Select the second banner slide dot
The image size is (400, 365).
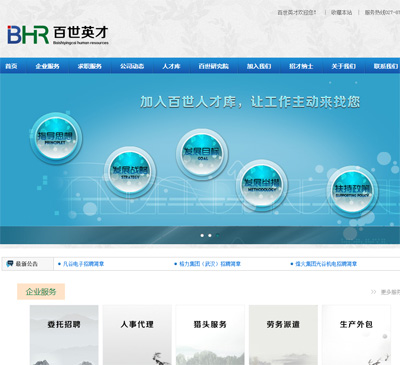[x=210, y=235]
